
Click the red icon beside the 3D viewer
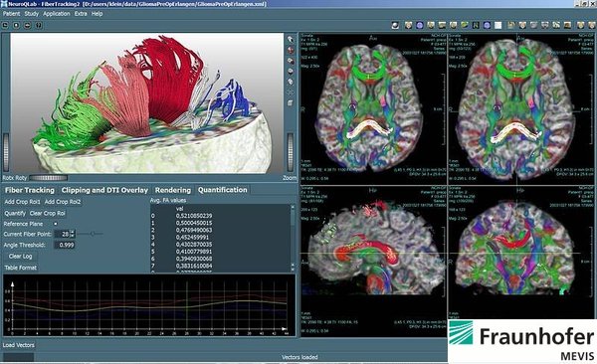[x=291, y=50]
